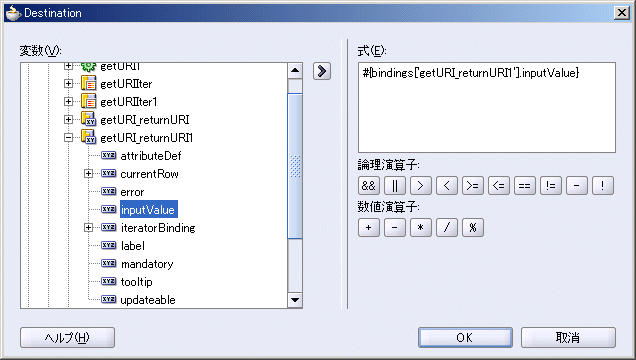
Task: Insert the >= operator
Action: pos(473,186)
